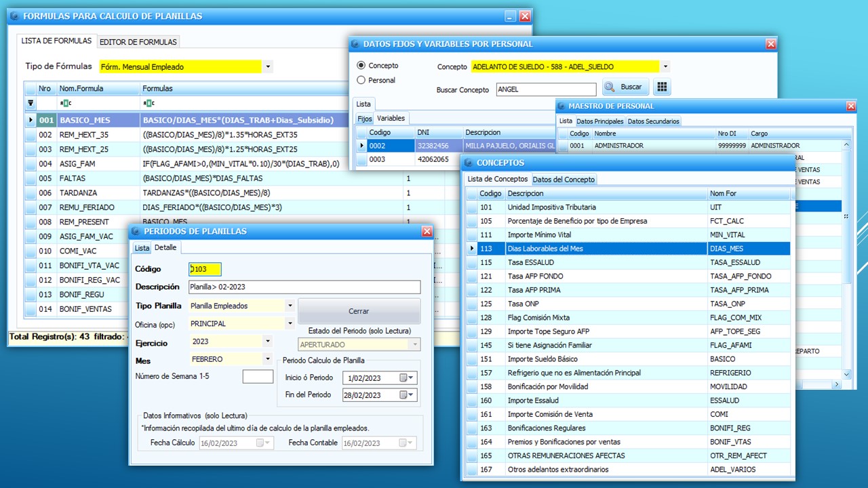Screen dimensions: 868x488
Task: Click row indicator arrow for code 0002
Action: [x=361, y=145]
